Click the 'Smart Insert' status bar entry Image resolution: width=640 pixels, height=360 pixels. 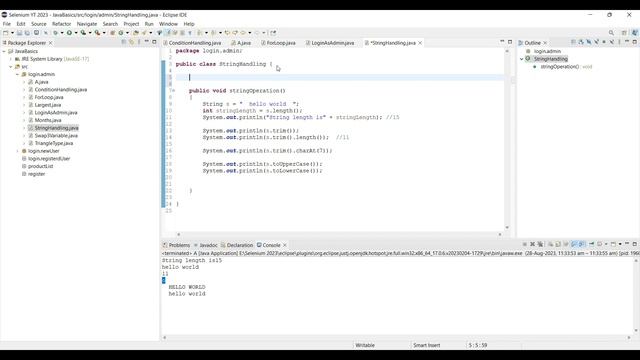[x=427, y=345]
